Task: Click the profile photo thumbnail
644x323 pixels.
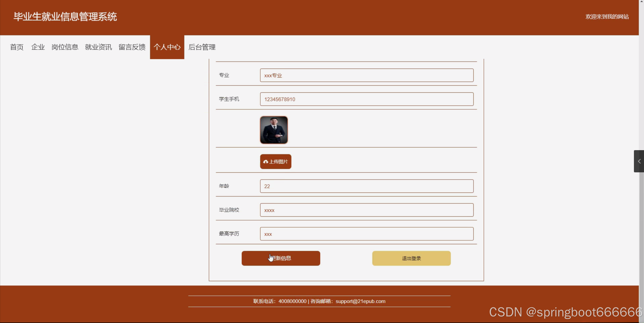Action: (x=274, y=130)
